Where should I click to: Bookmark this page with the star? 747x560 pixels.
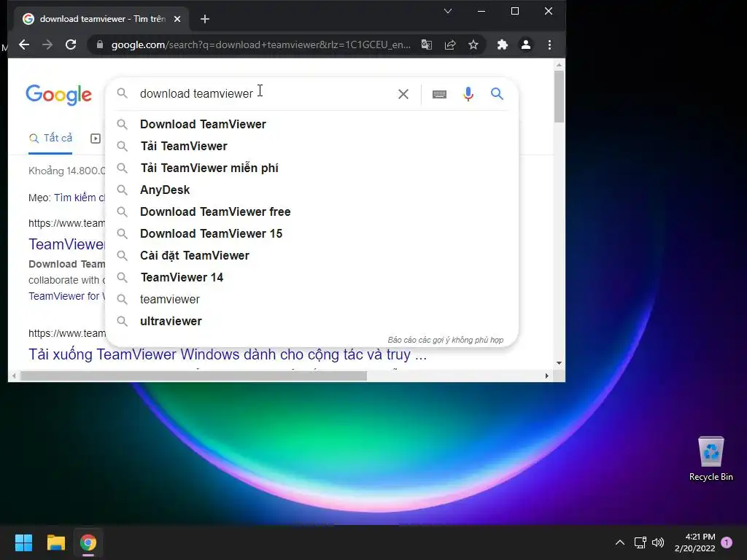point(473,44)
